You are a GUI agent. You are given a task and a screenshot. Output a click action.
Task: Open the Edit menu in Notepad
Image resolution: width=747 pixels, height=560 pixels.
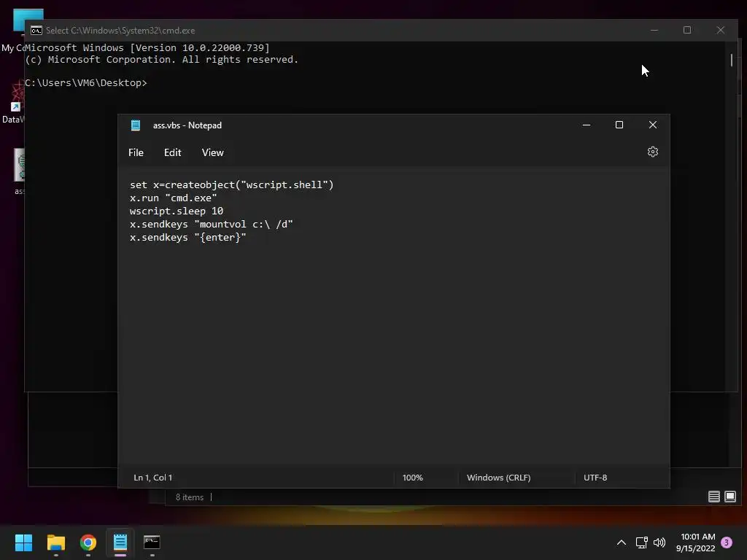click(172, 152)
